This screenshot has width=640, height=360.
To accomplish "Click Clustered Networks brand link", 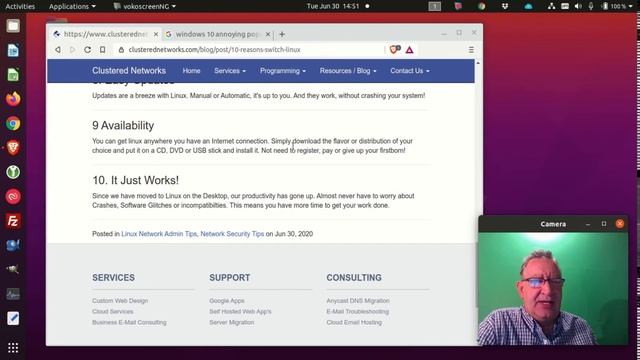I will [x=129, y=71].
